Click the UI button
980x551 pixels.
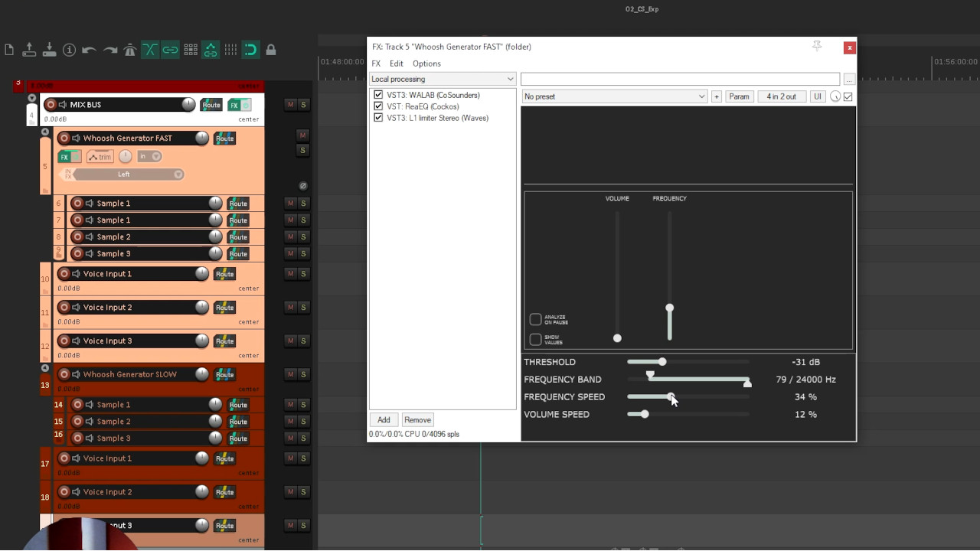pos(818,96)
